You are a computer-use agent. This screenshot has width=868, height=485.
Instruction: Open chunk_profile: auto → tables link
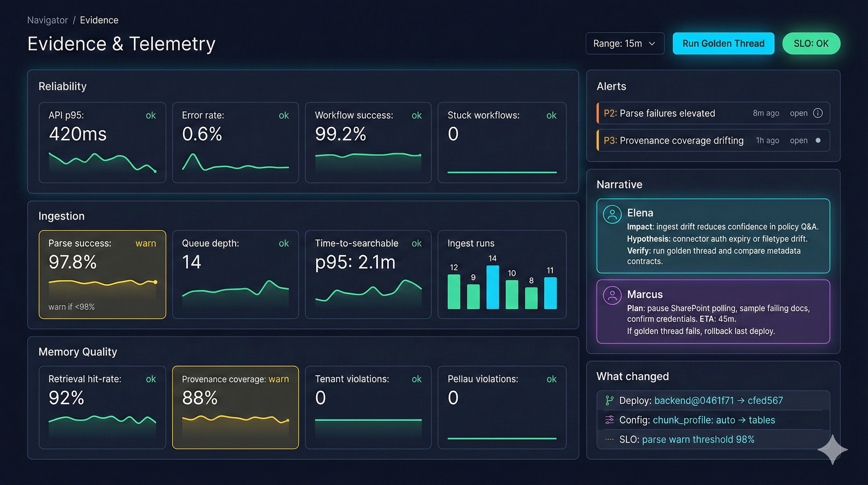click(714, 420)
